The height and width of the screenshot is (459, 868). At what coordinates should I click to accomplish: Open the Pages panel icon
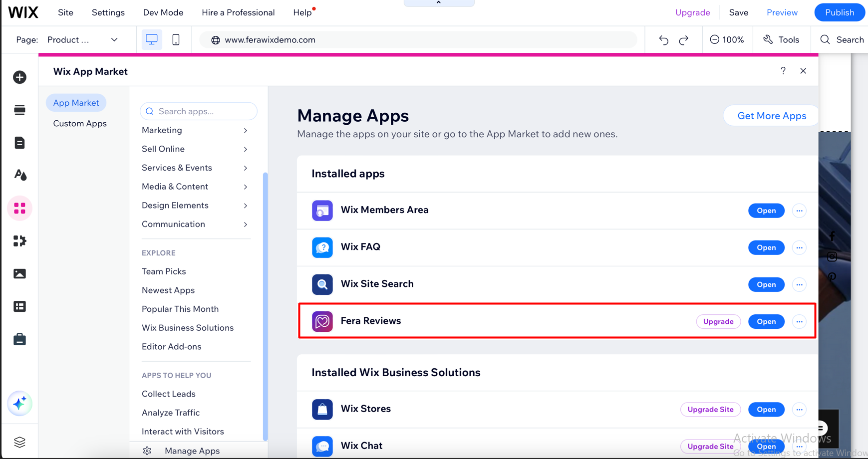[x=19, y=143]
